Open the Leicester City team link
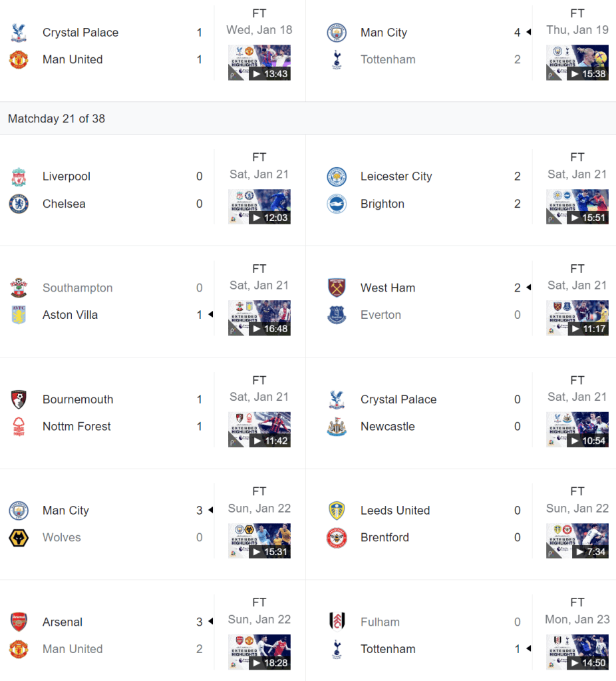616x681 pixels. click(x=396, y=176)
